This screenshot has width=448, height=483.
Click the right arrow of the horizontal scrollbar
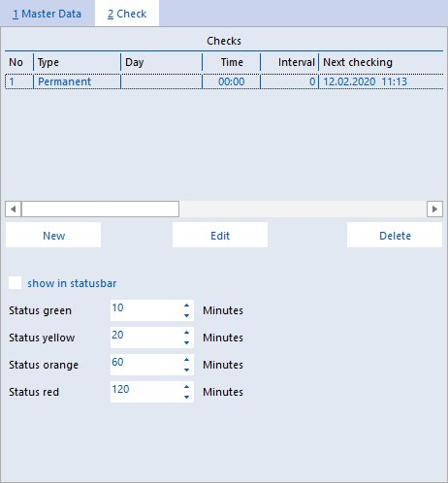coord(434,209)
